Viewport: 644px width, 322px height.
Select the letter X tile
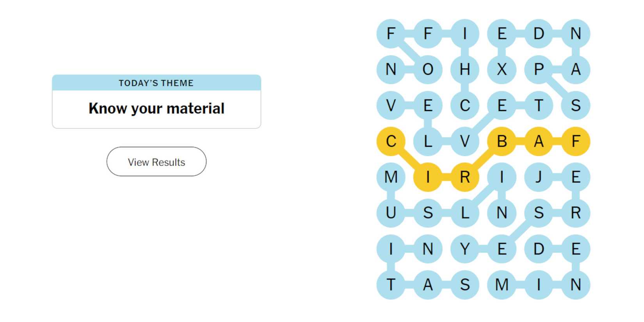tap(502, 69)
